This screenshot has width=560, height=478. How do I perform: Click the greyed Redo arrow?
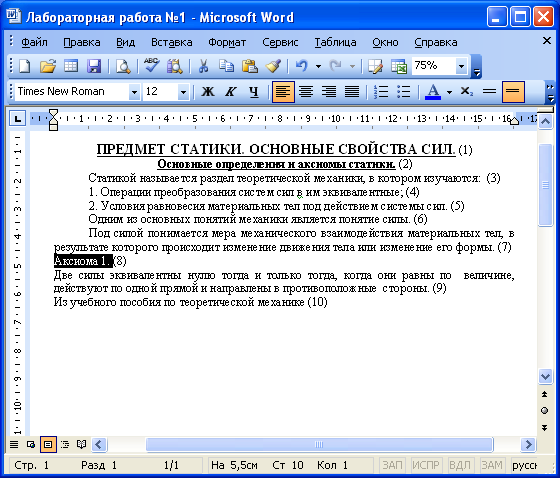pyautogui.click(x=336, y=66)
